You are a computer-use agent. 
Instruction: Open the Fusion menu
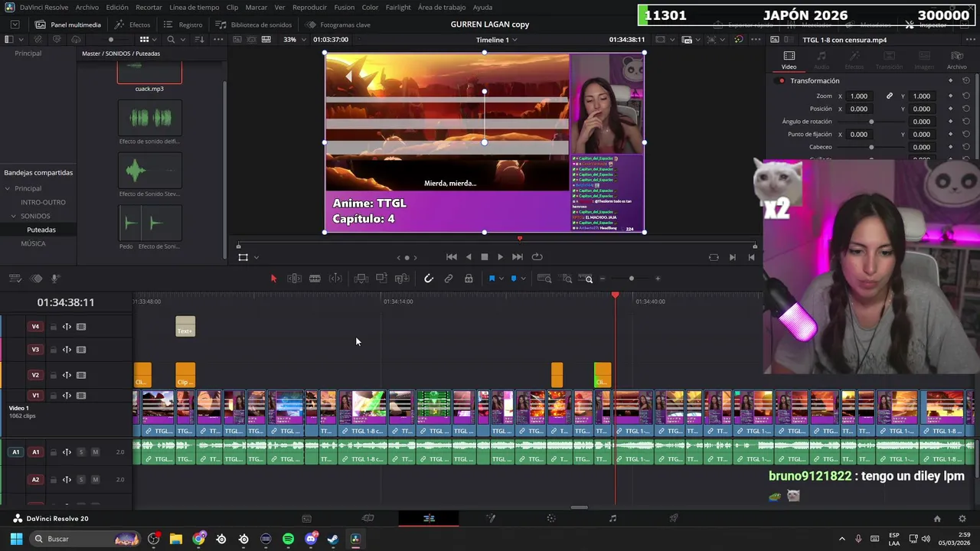point(344,7)
